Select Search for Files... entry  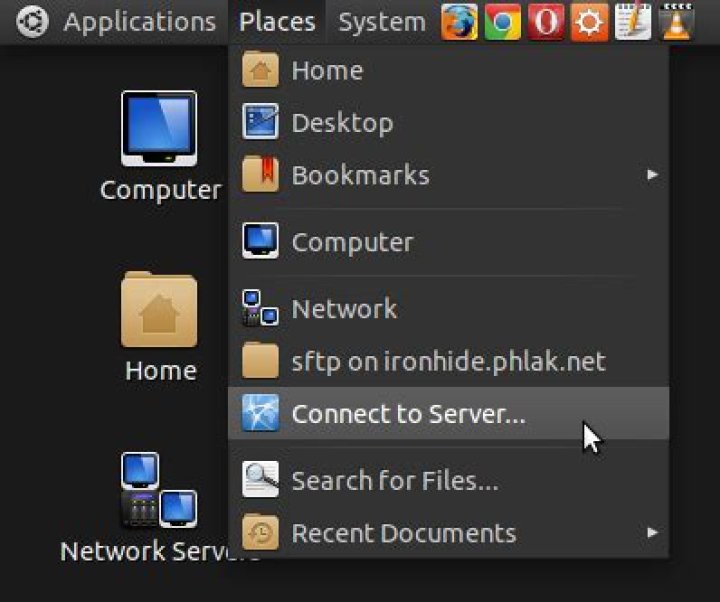tap(449, 480)
